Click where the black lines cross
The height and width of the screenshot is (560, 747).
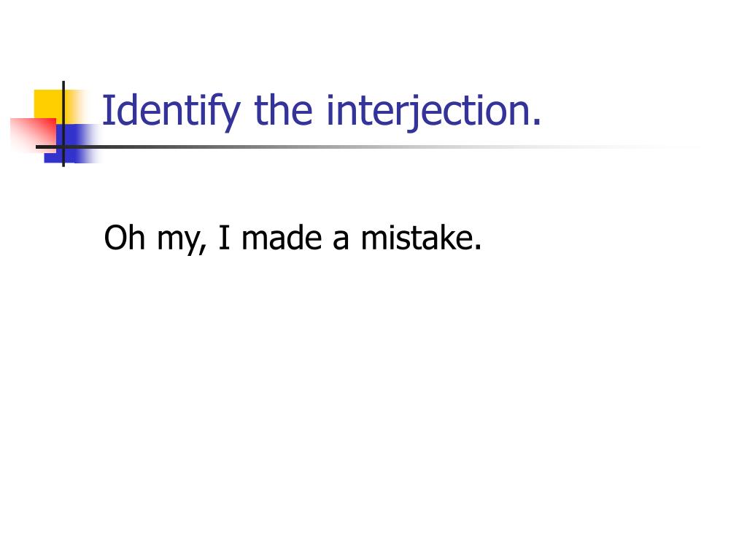(63, 147)
